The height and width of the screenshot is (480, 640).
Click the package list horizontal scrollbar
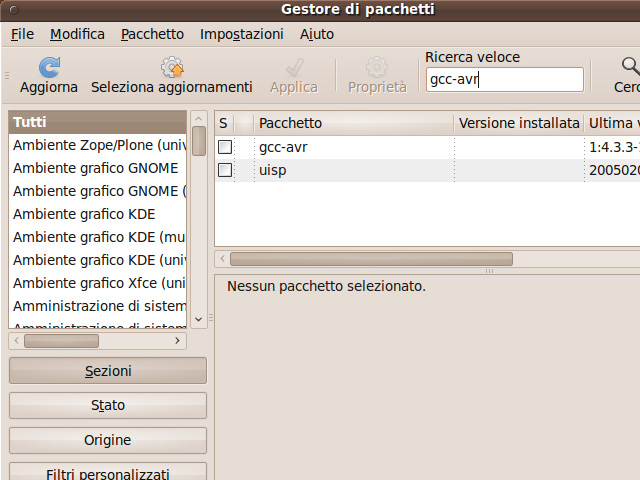point(400,259)
